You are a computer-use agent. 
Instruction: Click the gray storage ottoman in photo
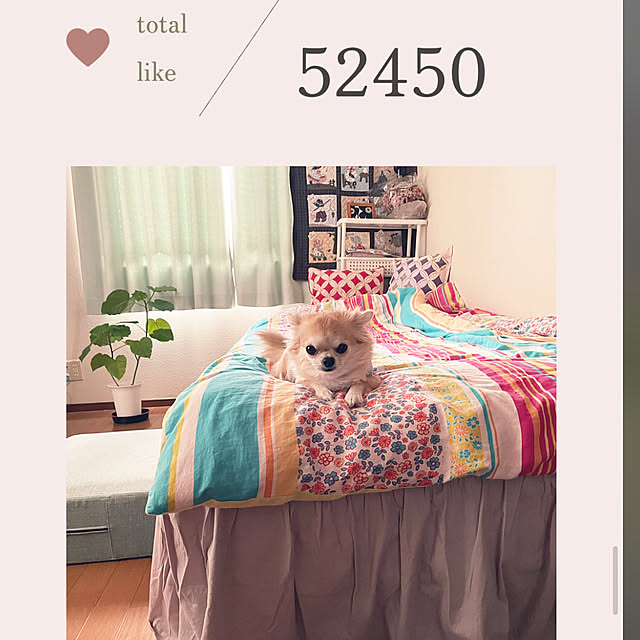111,496
